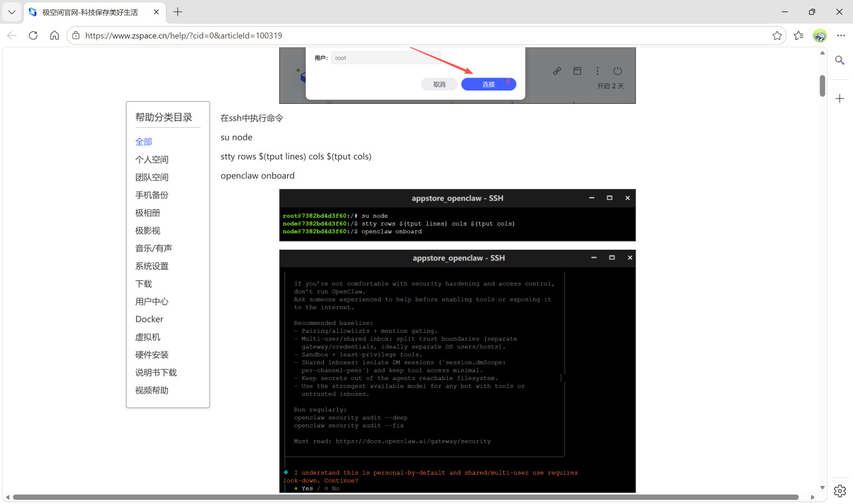Open the favorites list

798,35
